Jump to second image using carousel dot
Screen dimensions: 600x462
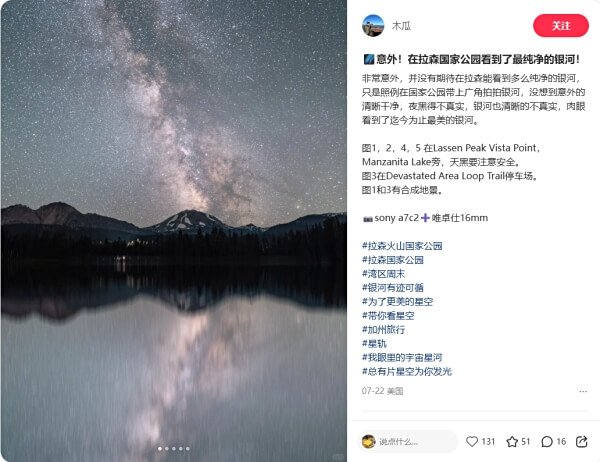[167, 449]
